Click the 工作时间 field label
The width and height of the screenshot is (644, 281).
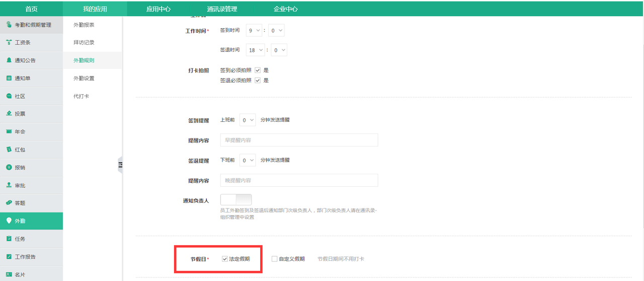(197, 31)
